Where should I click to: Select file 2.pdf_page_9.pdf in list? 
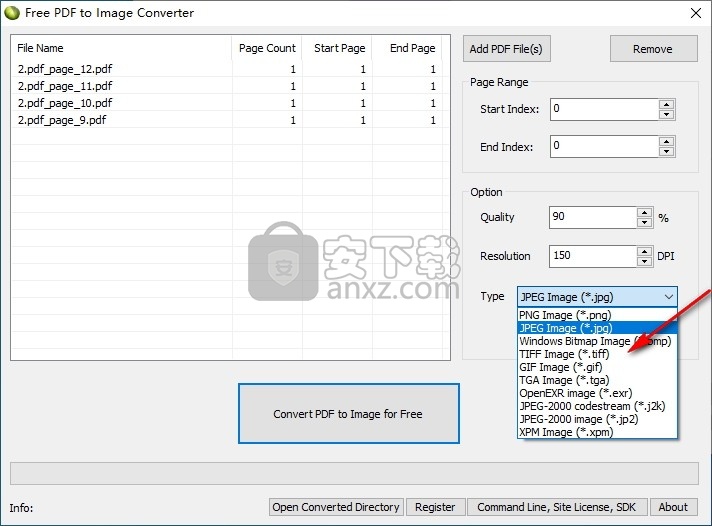pos(62,120)
